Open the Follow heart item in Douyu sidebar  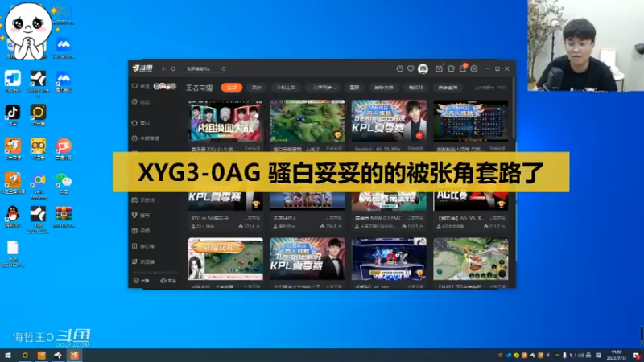[140, 87]
